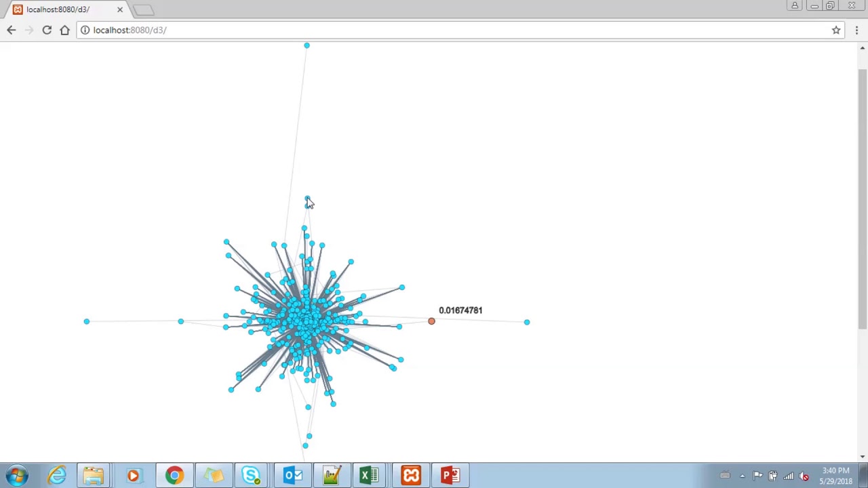The width and height of the screenshot is (868, 488).
Task: Switch to Google Chrome in taskbar
Action: (174, 475)
